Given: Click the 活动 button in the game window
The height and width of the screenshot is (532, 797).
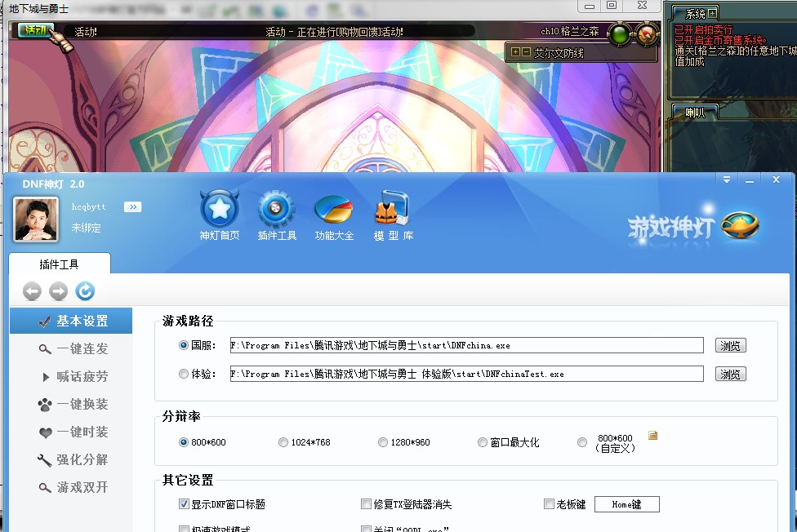Looking at the screenshot, I should pos(36,30).
